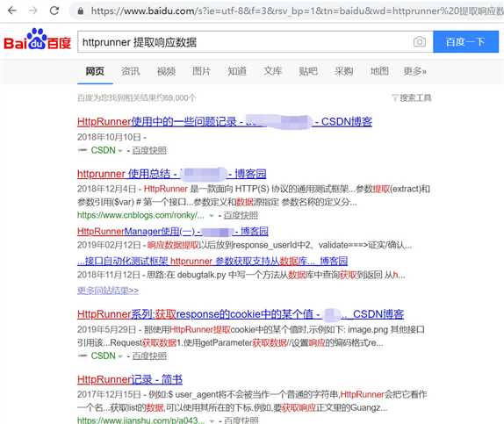
Task: Open 百度快照 beside the cnblogs URL
Action: [241, 215]
